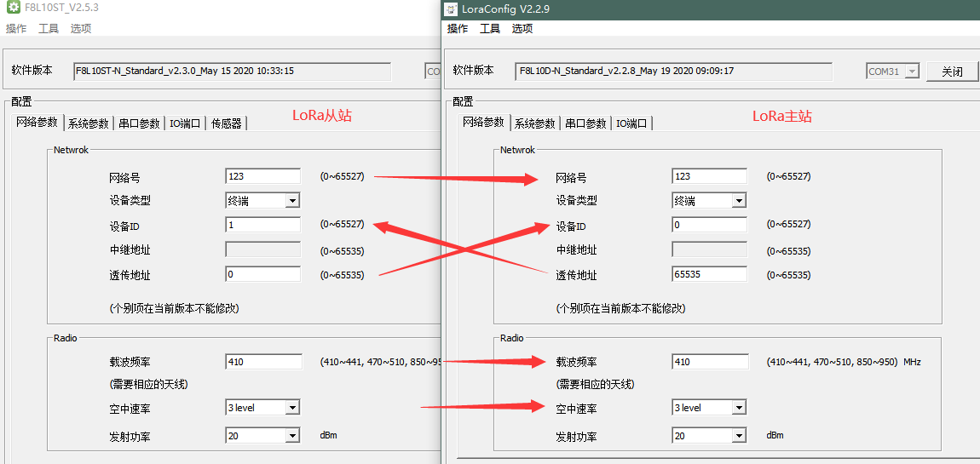Expand 设备类型 dropdown in F8L10ST window
This screenshot has height=464, width=980.
click(x=292, y=201)
